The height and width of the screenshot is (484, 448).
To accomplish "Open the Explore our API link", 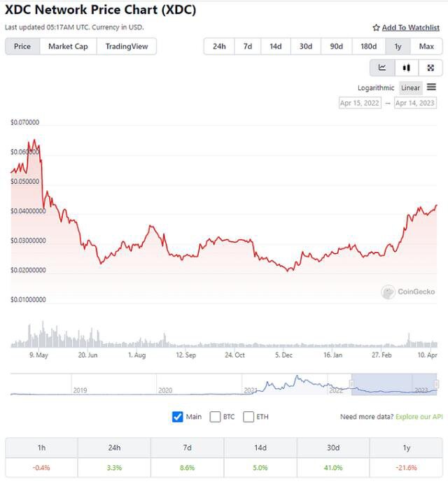I will [x=419, y=417].
